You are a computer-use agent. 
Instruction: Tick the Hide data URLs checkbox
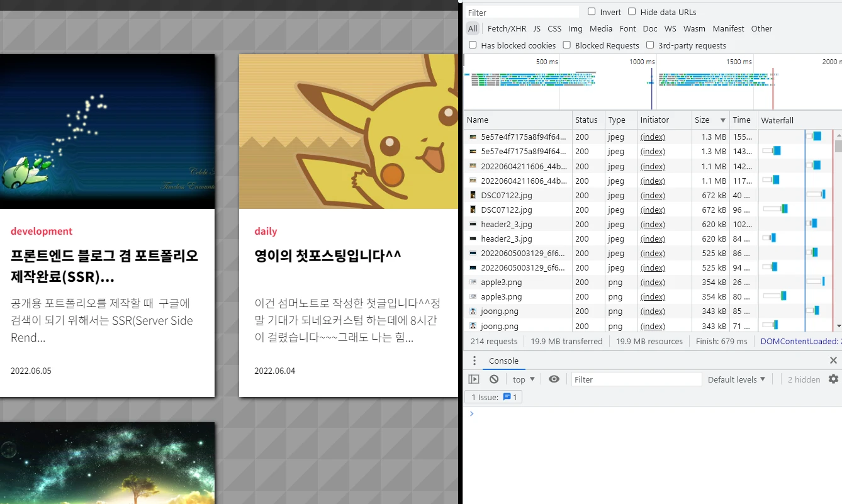click(x=632, y=12)
